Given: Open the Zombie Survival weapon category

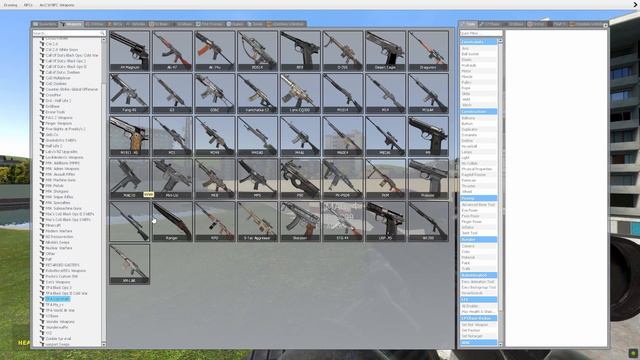Looking at the screenshot, I should (58, 339).
